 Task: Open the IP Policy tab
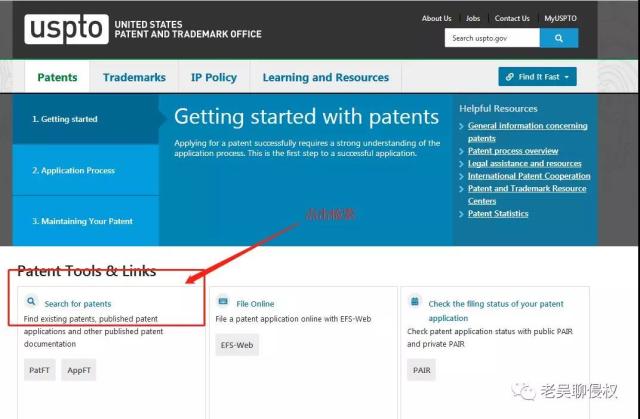pyautogui.click(x=214, y=77)
